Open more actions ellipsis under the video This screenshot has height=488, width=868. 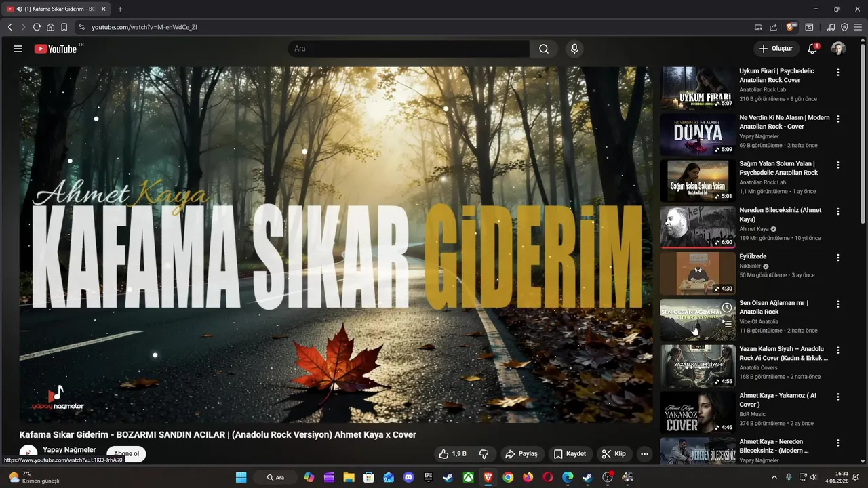[644, 454]
